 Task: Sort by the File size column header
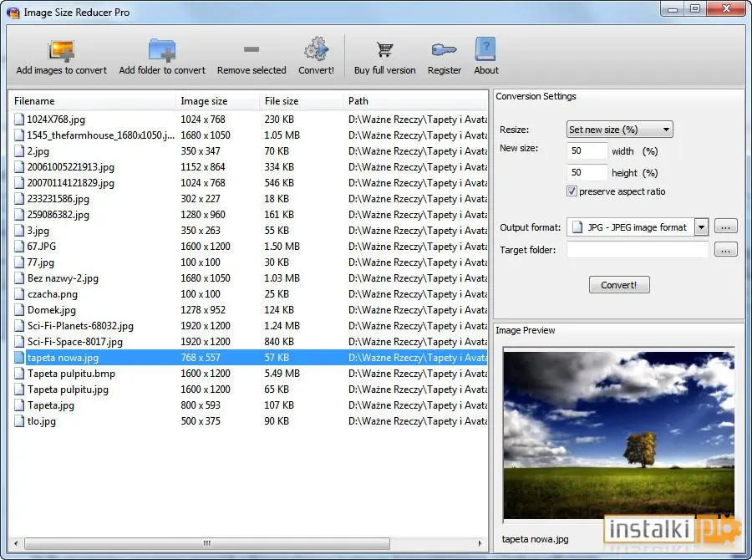point(302,101)
